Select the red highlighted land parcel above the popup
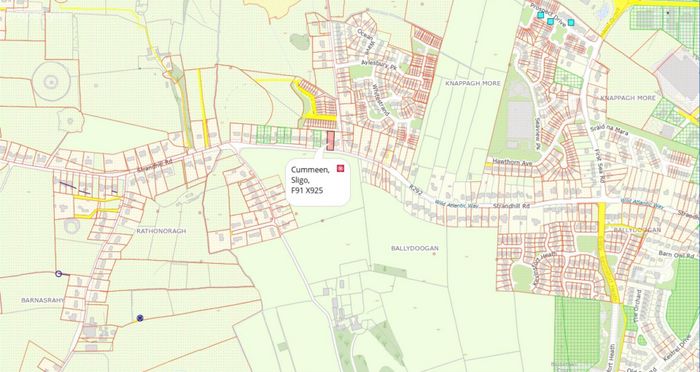 330,141
